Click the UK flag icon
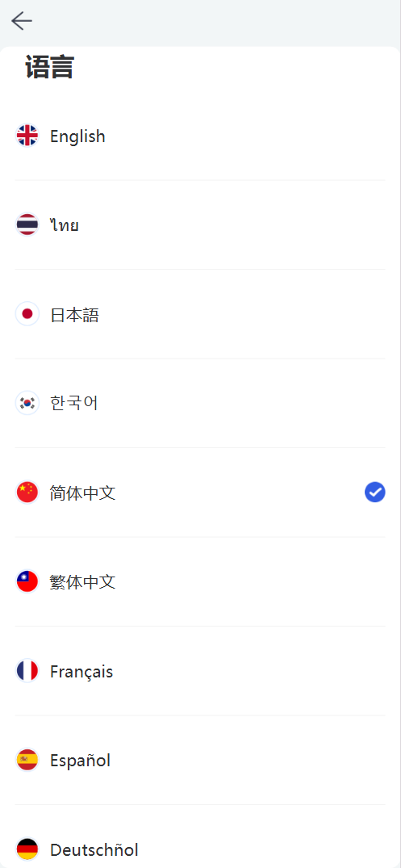Viewport: 401px width, 868px height. [x=27, y=136]
